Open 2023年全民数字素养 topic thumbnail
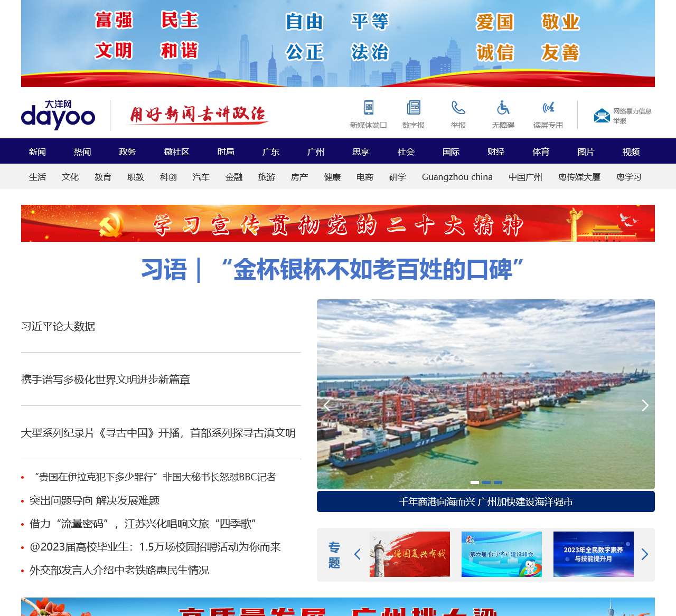 coord(593,554)
